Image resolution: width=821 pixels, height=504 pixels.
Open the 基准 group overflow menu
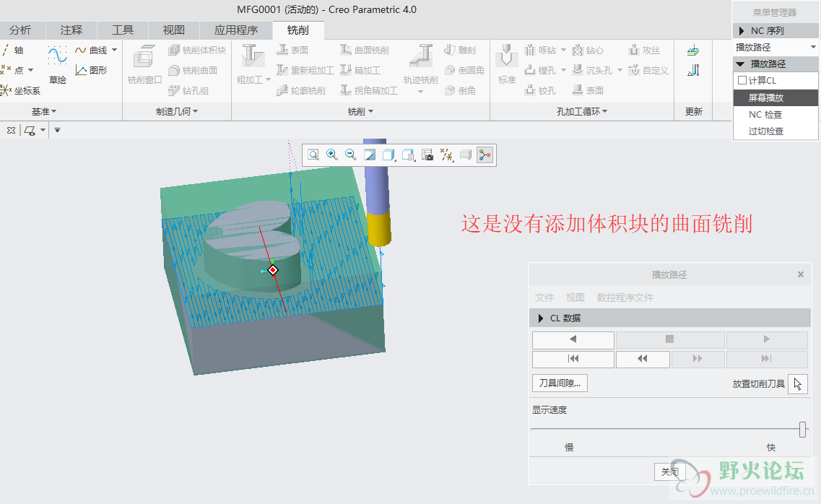44,111
